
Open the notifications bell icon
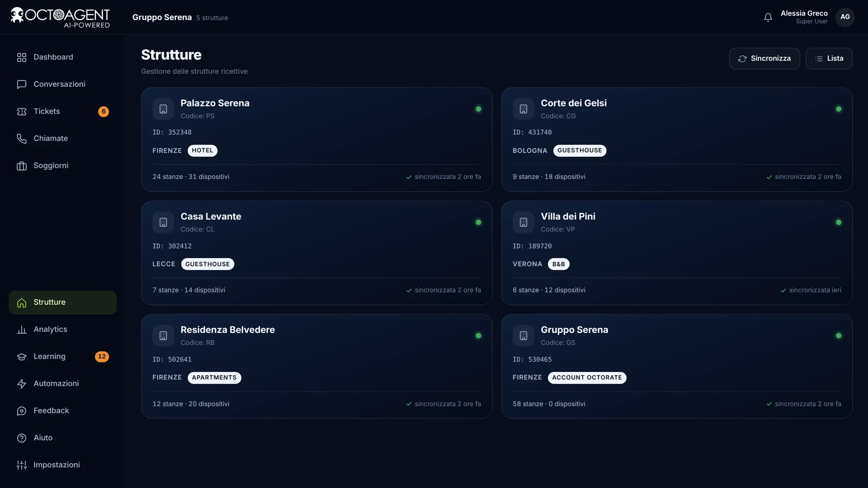coord(768,17)
